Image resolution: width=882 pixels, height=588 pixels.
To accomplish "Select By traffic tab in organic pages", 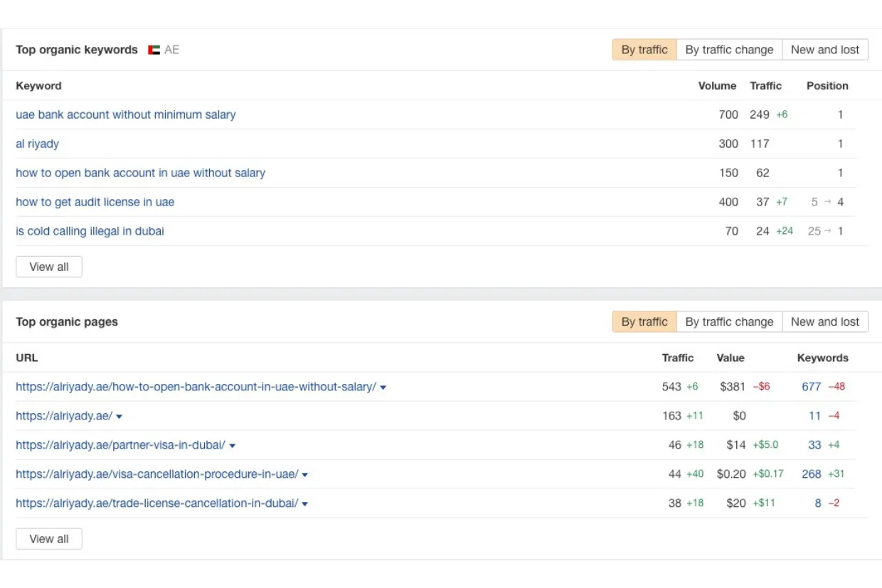I will pos(644,322).
